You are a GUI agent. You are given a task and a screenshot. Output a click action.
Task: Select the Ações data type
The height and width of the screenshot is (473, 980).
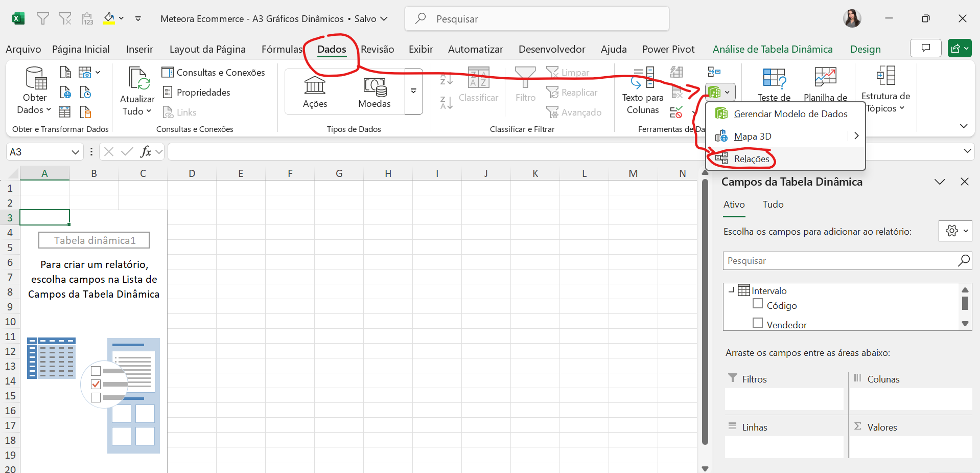pos(315,92)
